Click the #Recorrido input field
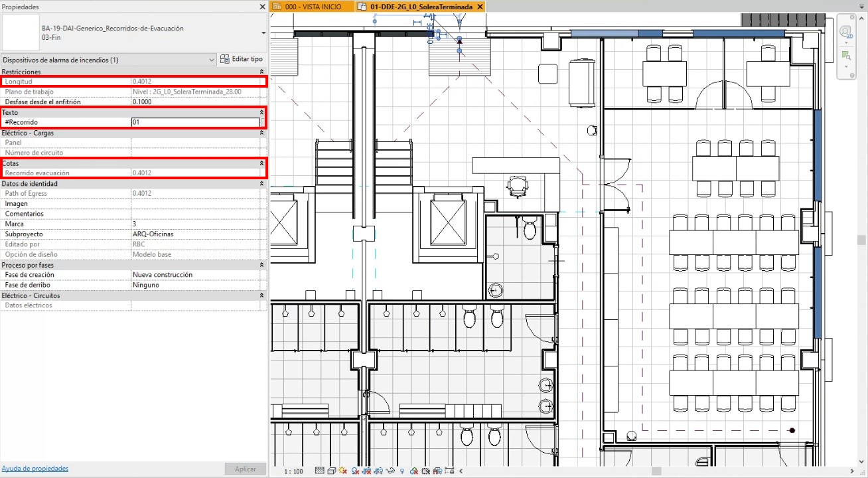Viewport: 868px width, 478px height. click(x=195, y=123)
